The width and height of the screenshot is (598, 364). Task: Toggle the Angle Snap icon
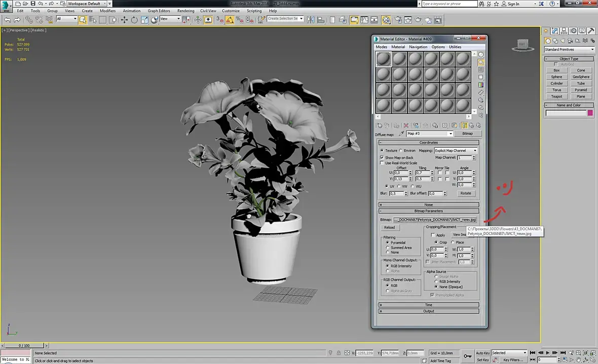tap(230, 20)
